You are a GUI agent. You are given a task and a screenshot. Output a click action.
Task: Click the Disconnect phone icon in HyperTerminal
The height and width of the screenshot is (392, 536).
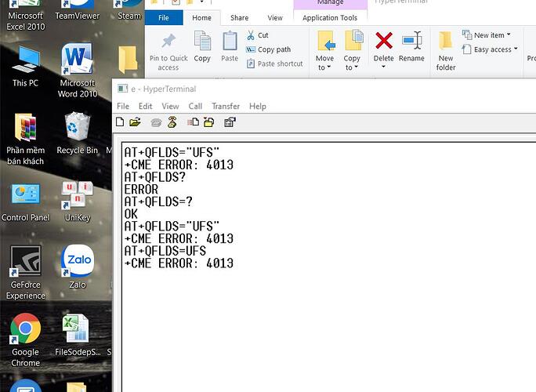[172, 122]
